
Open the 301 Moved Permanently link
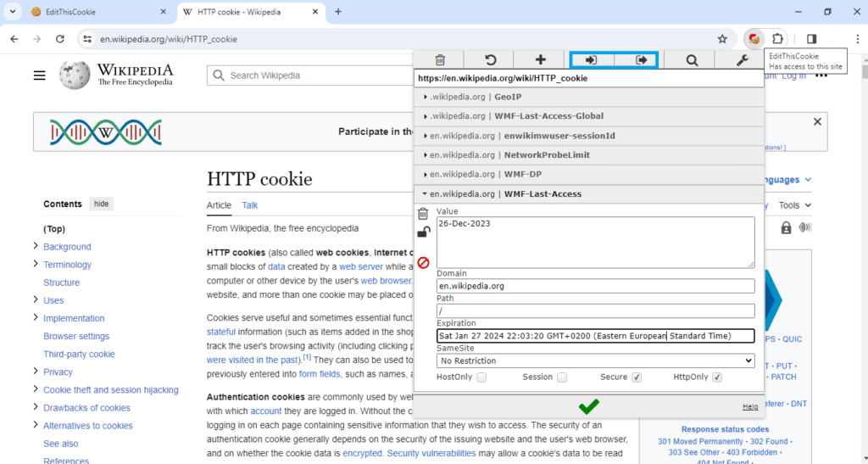[x=700, y=441]
